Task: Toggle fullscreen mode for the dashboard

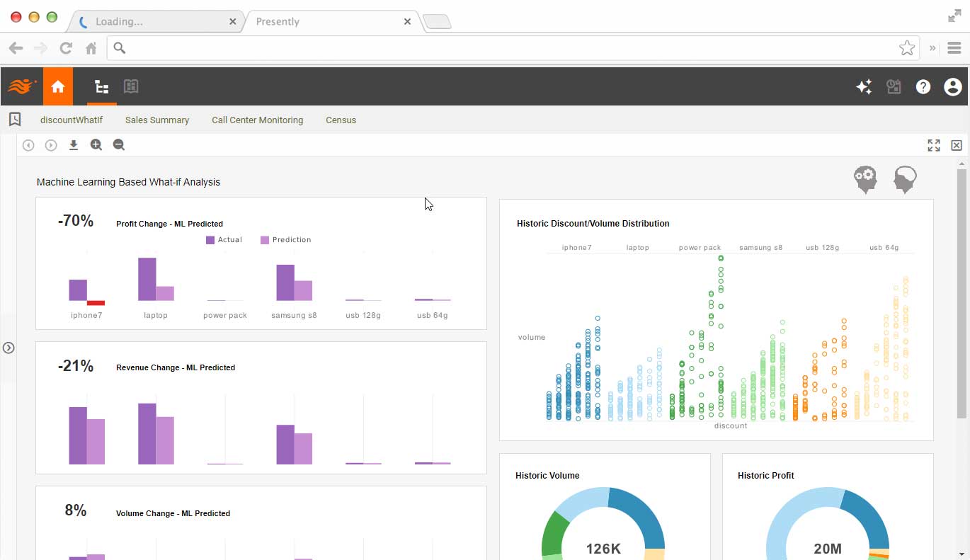Action: coord(933,144)
